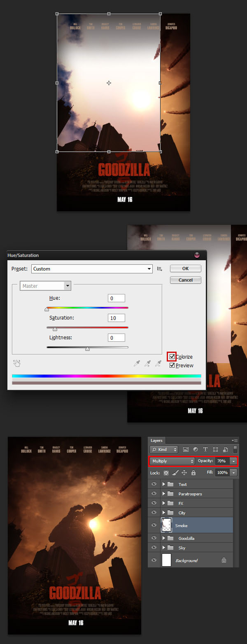
Task: Click the Layers panel tab
Action: click(156, 441)
